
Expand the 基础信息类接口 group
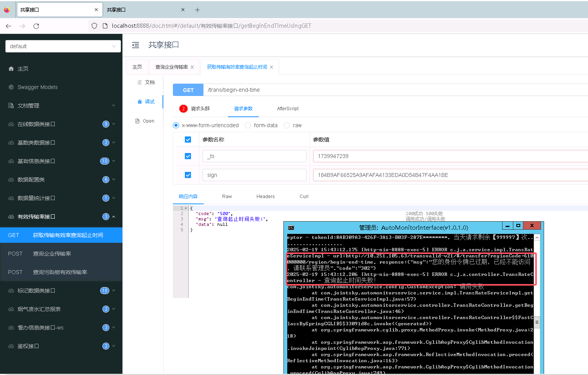point(114,161)
